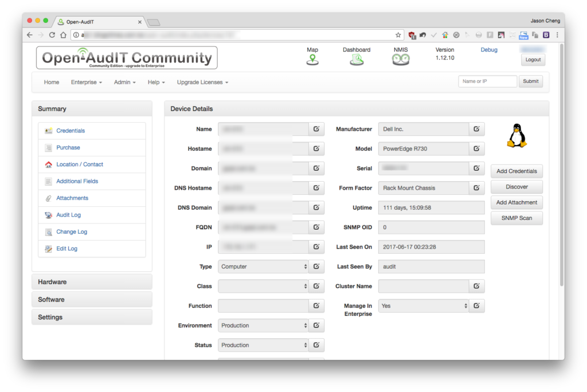The width and height of the screenshot is (587, 392).
Task: Click edit icon next to Hostname field
Action: click(x=316, y=148)
